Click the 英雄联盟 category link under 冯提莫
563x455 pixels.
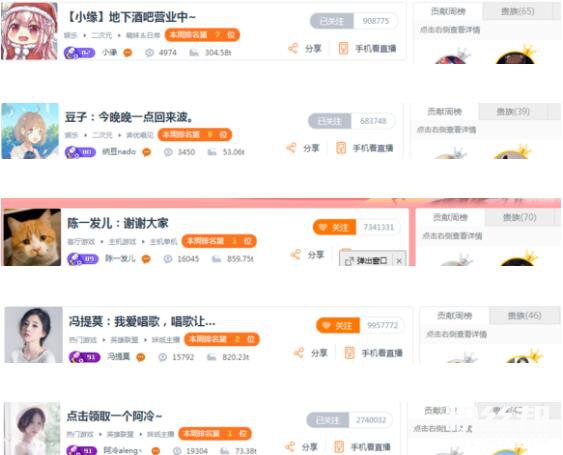(x=124, y=340)
